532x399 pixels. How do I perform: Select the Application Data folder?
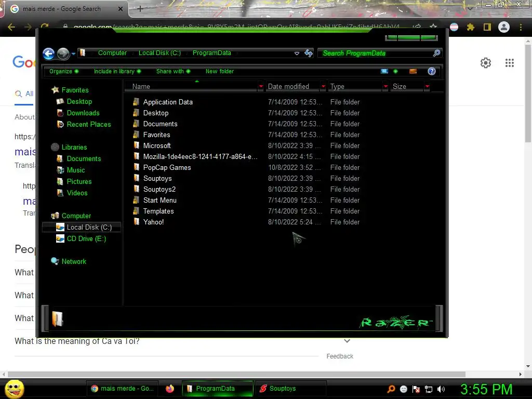pos(168,102)
